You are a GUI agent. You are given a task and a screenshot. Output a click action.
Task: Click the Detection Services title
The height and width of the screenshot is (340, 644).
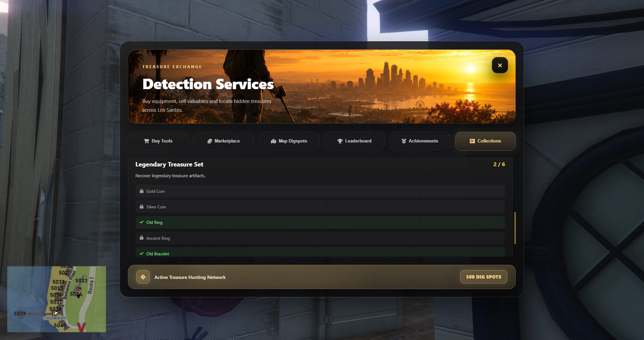(x=208, y=84)
